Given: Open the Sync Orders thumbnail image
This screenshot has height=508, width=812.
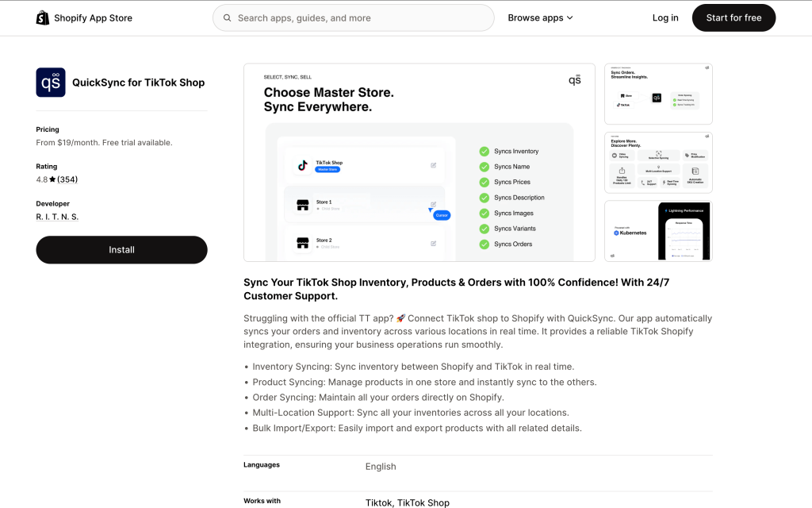Looking at the screenshot, I should [x=658, y=94].
